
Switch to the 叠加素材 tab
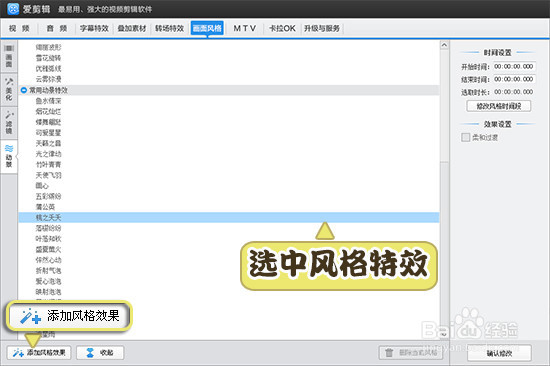132,28
